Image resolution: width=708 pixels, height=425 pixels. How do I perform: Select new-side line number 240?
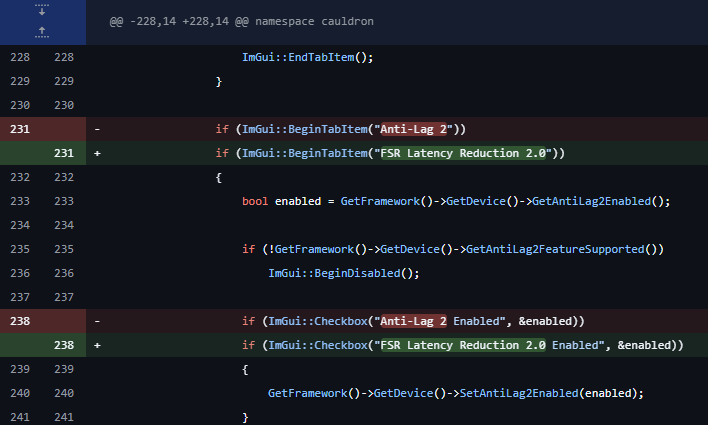tap(64, 392)
